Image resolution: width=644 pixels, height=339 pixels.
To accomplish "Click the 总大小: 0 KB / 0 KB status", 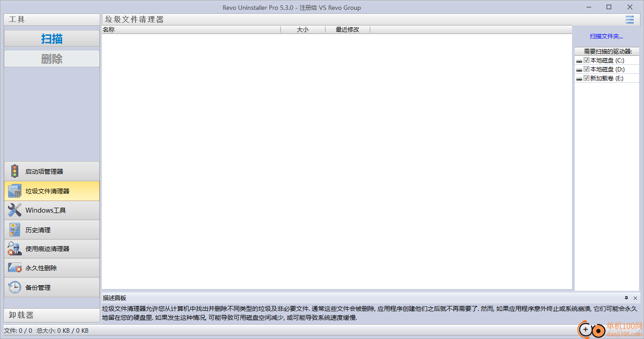I will point(63,331).
